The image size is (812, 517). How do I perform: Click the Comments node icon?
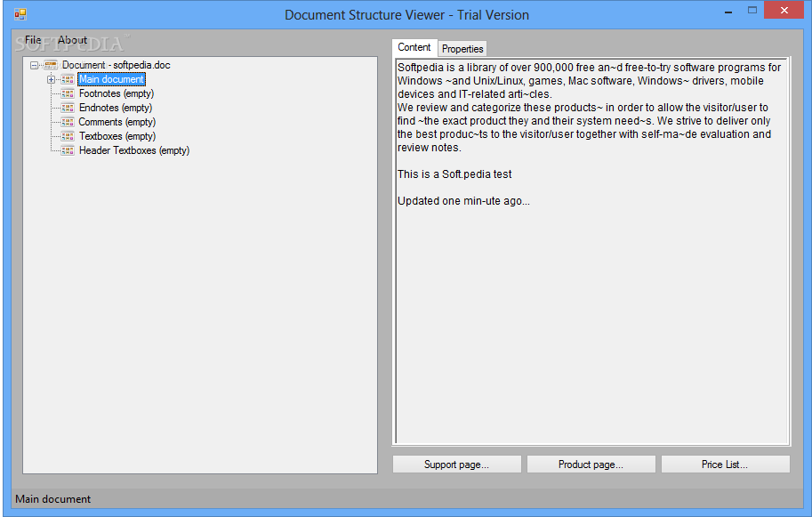68,122
